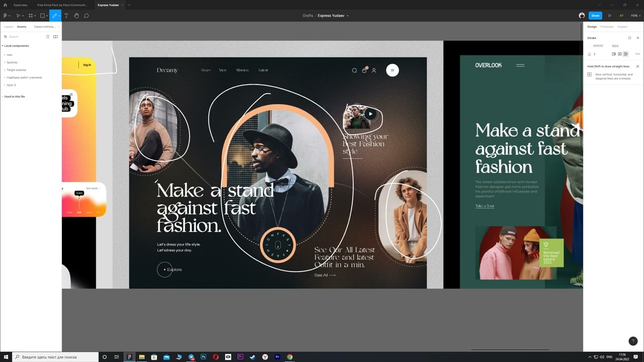The image size is (644, 362).
Task: Expand the Spotiray component group
Action: [x=12, y=62]
